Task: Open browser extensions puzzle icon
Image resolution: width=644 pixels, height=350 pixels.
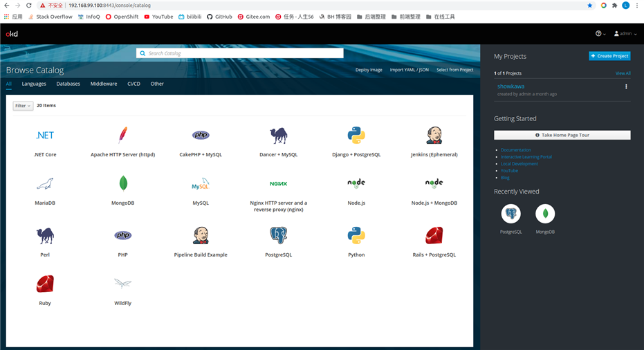Action: click(x=614, y=6)
